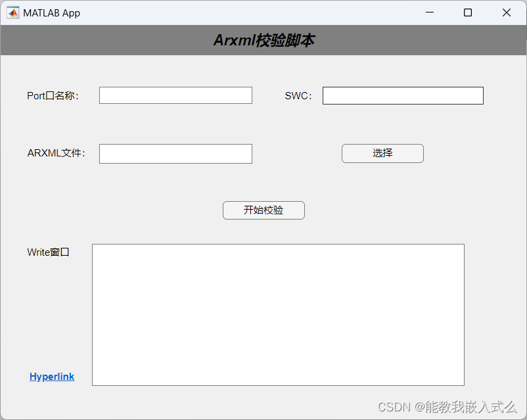Viewport: 527px width, 420px height.
Task: Start validation with the 开始校验 button
Action: [x=263, y=210]
